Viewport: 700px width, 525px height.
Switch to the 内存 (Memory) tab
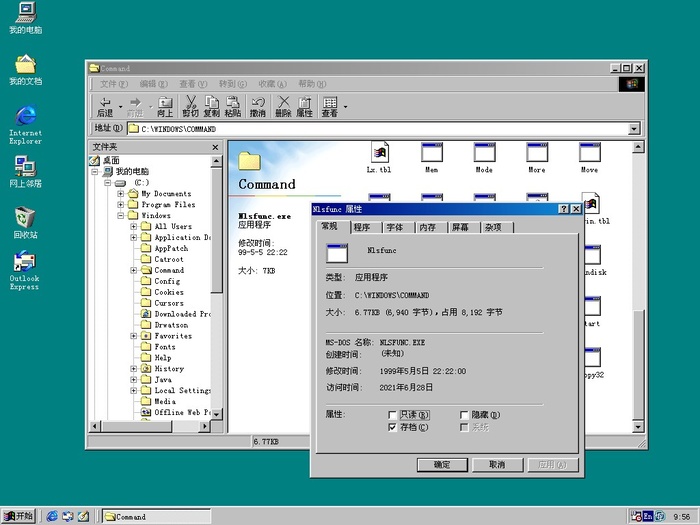[427, 227]
